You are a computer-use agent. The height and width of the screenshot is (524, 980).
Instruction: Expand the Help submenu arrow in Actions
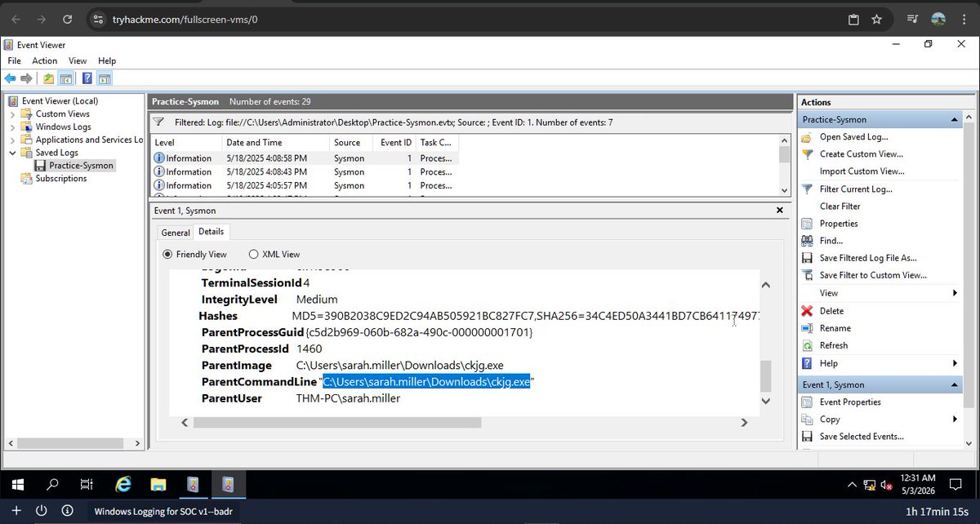955,363
